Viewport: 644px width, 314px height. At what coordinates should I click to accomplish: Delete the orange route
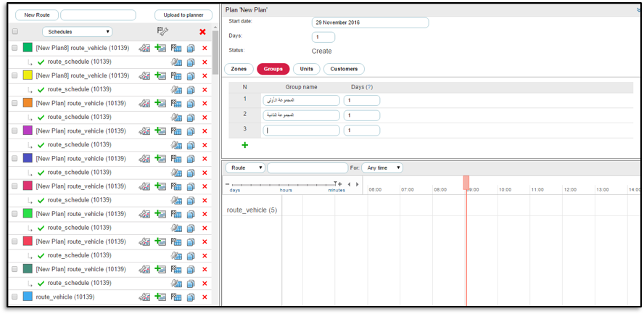205,104
